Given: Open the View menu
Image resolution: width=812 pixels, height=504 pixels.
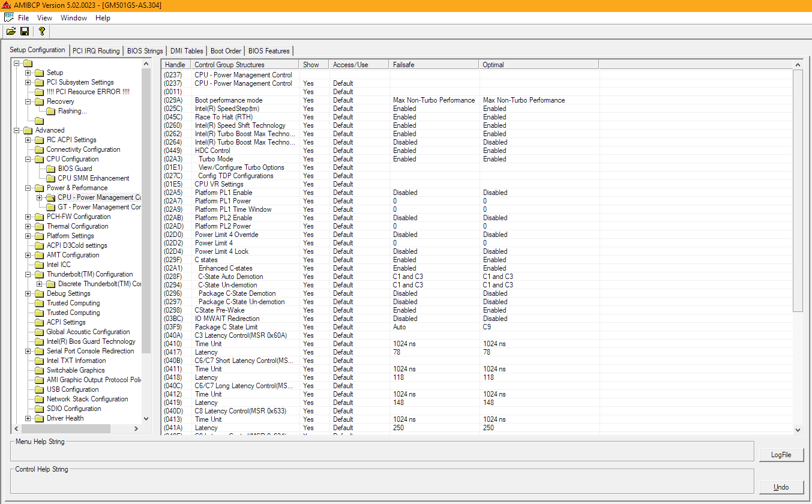Looking at the screenshot, I should coord(44,18).
